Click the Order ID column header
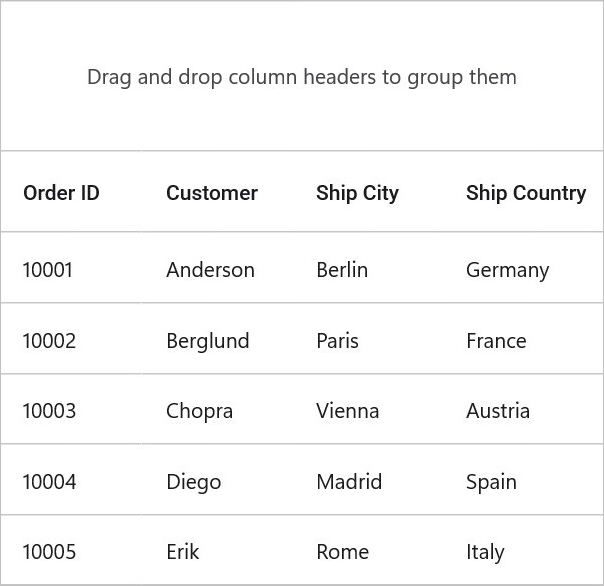Viewport: 604px width, 586px height. coord(61,193)
